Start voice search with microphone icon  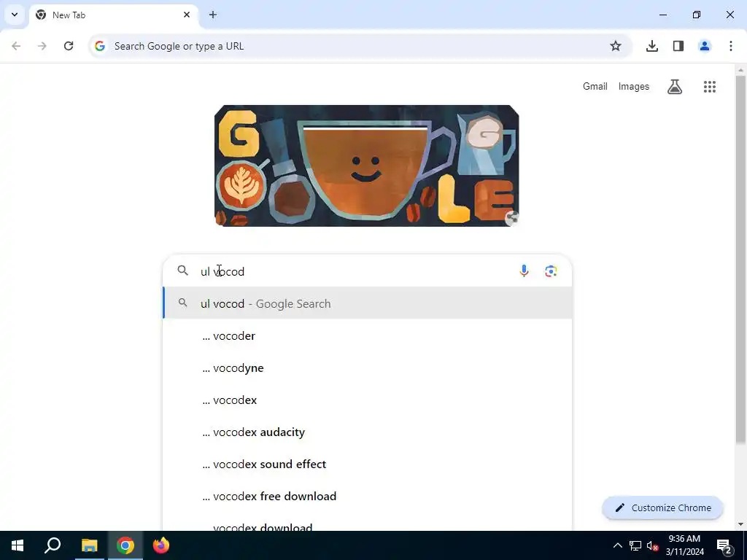pos(524,271)
